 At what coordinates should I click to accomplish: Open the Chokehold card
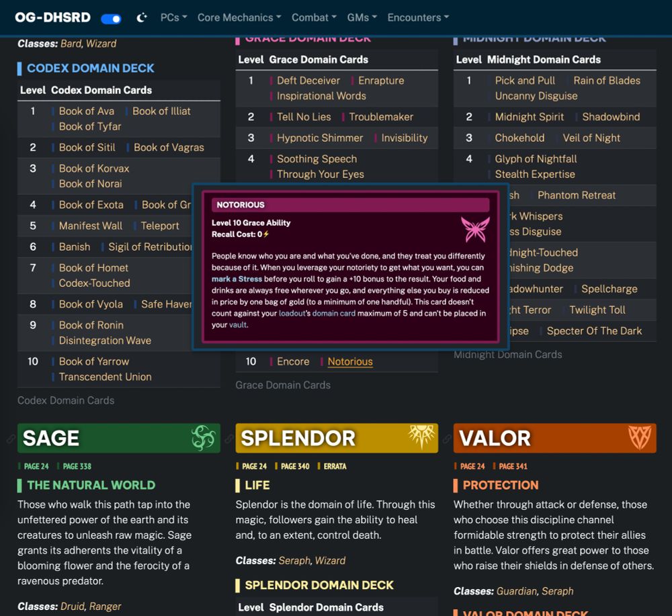click(519, 138)
